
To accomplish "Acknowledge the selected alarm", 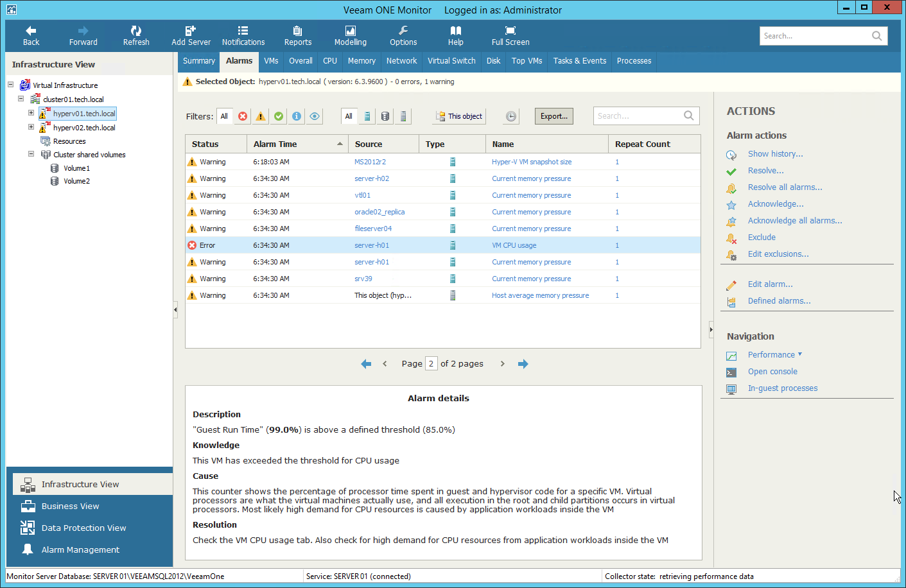I will coord(776,204).
